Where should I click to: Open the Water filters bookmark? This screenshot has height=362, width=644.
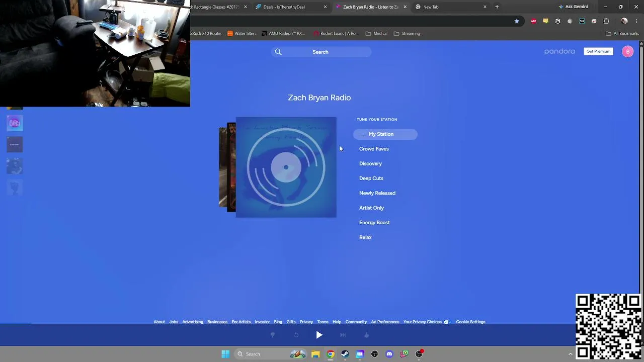point(242,34)
